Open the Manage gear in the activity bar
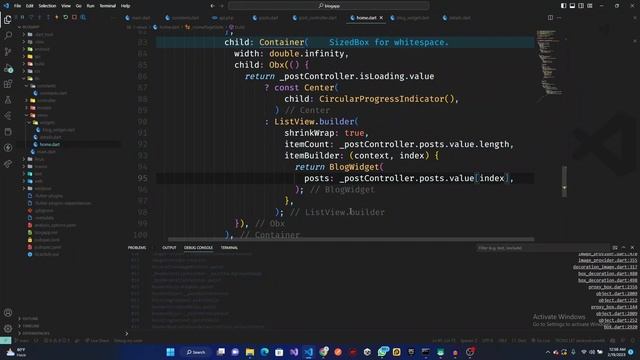The height and width of the screenshot is (360, 640). [8, 329]
